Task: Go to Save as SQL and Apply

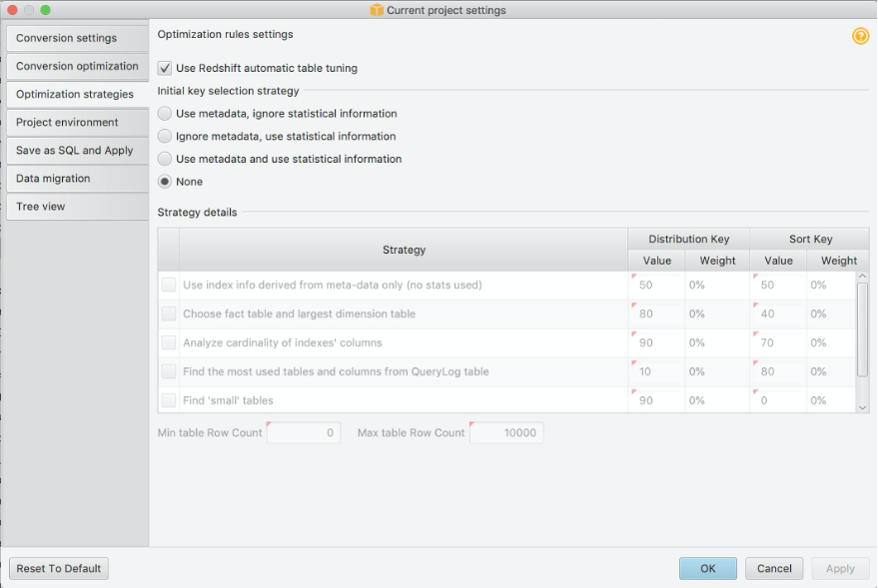Action: click(x=75, y=150)
